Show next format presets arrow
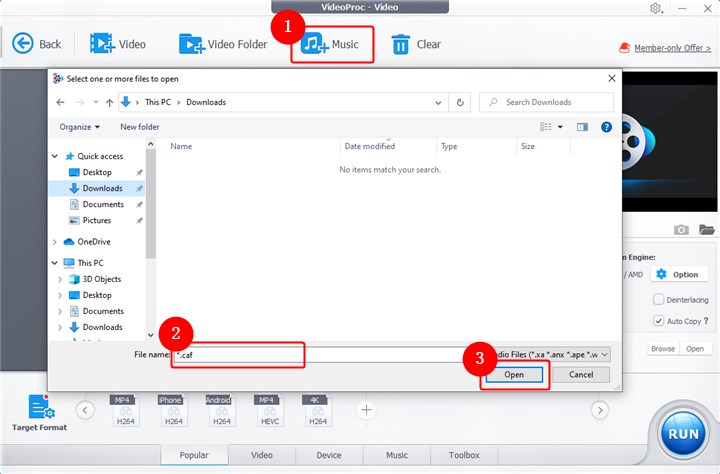Screen dimensions: 720x474 pos(600,410)
